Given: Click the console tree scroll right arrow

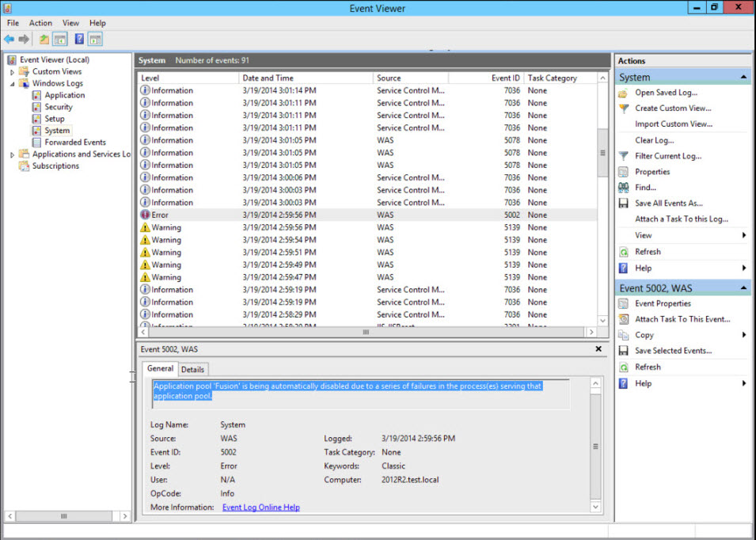Looking at the screenshot, I should 125,516.
